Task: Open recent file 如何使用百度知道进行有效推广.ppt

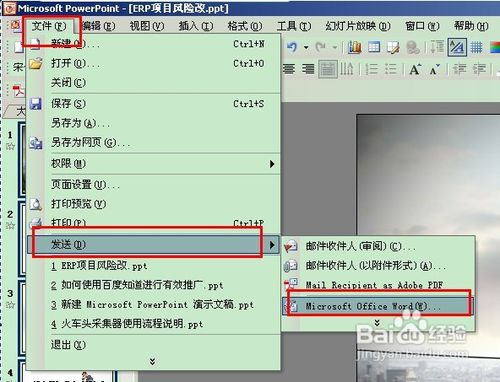Action: pyautogui.click(x=153, y=285)
